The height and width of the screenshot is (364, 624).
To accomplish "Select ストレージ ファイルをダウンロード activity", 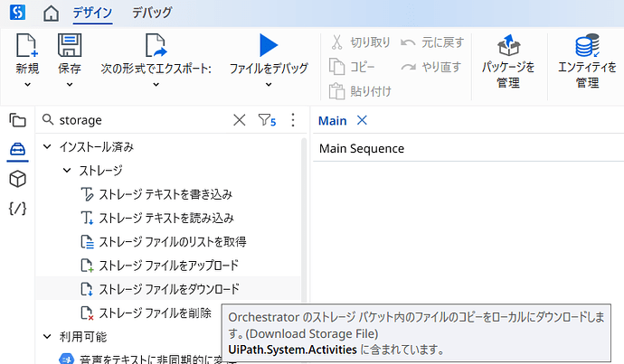I will tap(168, 289).
